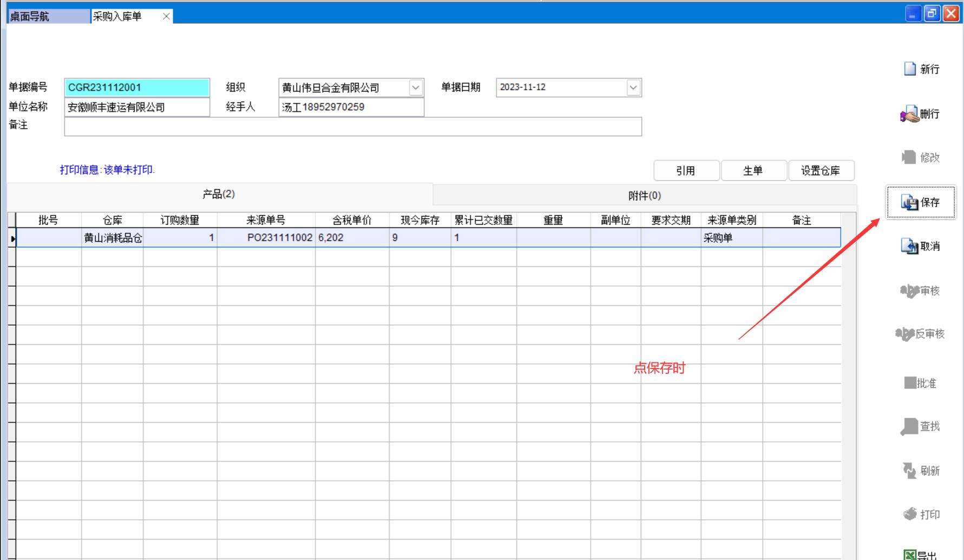
Task: Open the 单据日期 date picker dropdown
Action: point(633,88)
